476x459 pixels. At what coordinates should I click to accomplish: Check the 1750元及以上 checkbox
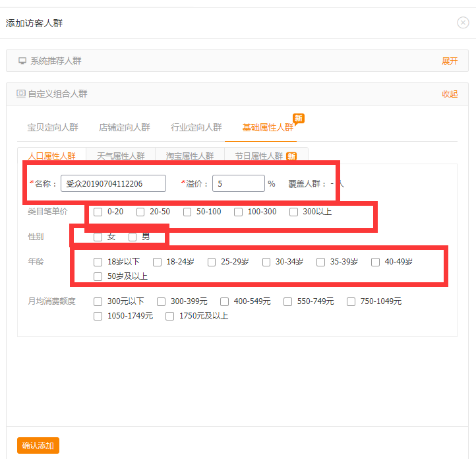click(170, 316)
